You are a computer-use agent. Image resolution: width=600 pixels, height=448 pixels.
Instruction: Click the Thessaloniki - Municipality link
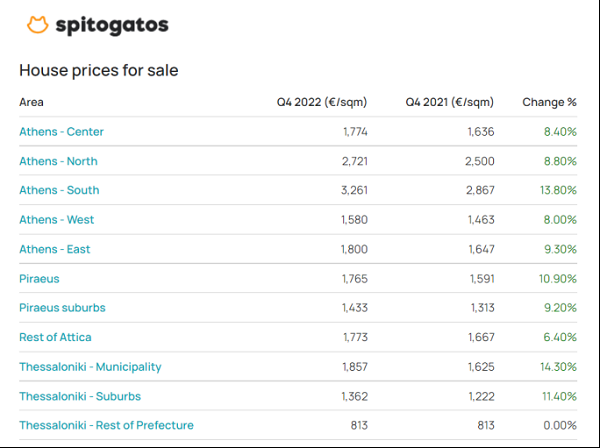[x=90, y=367]
